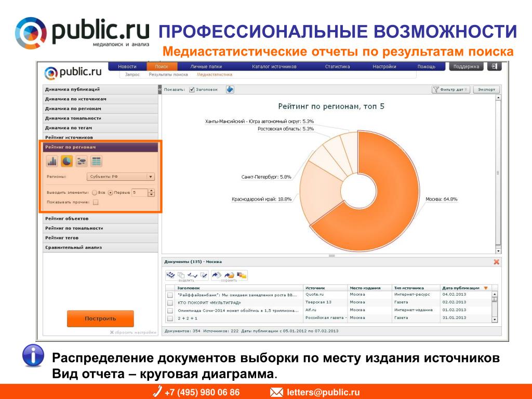
Task: Click the Экспорт button
Action: click(x=486, y=89)
